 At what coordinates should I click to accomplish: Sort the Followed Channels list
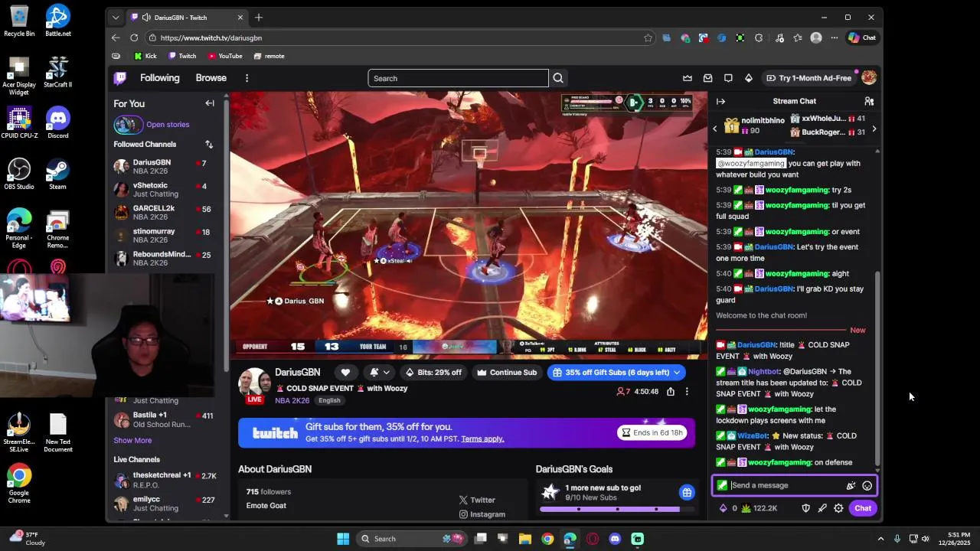point(209,144)
